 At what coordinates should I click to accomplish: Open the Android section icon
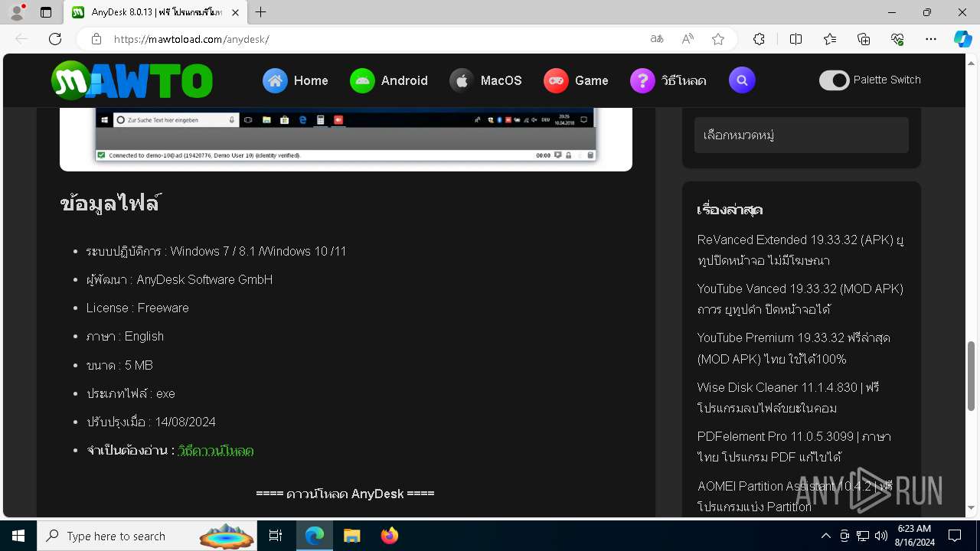click(x=362, y=80)
